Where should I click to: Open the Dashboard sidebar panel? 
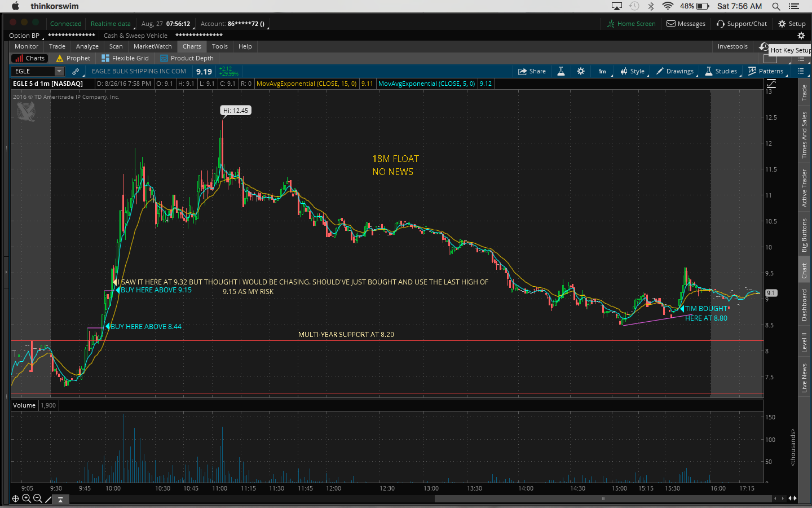tap(804, 305)
